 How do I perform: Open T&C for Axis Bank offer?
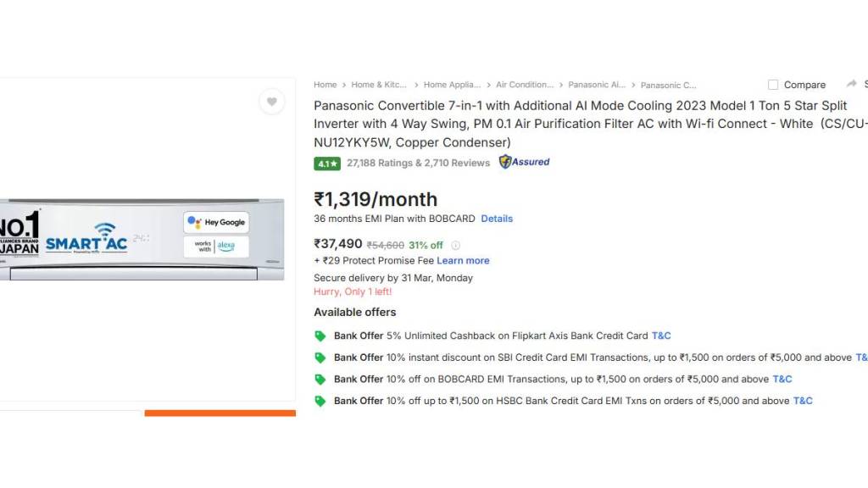[x=661, y=336]
